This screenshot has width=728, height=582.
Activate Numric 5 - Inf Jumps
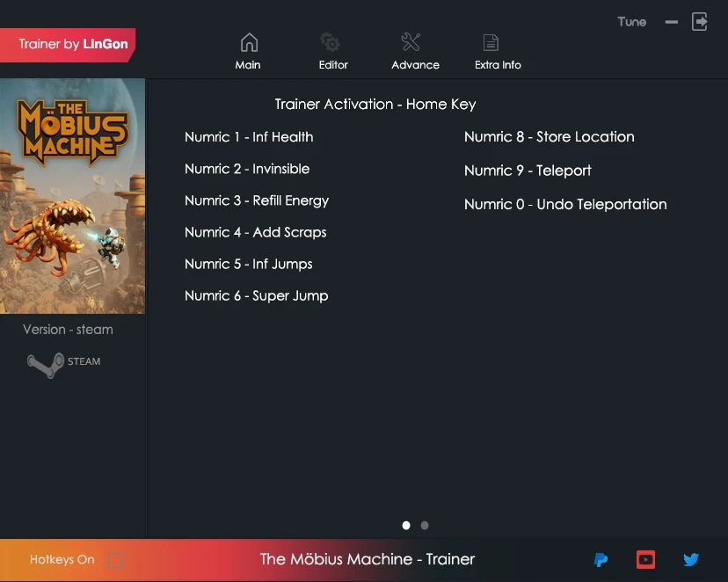click(x=249, y=264)
